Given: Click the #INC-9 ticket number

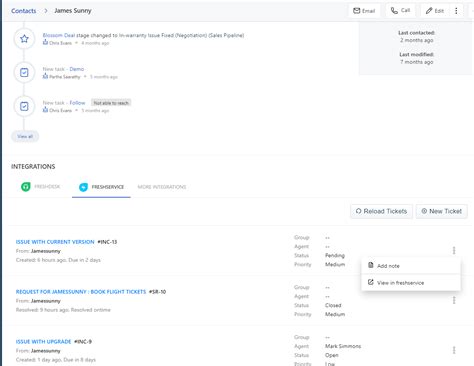Looking at the screenshot, I should [x=83, y=341].
